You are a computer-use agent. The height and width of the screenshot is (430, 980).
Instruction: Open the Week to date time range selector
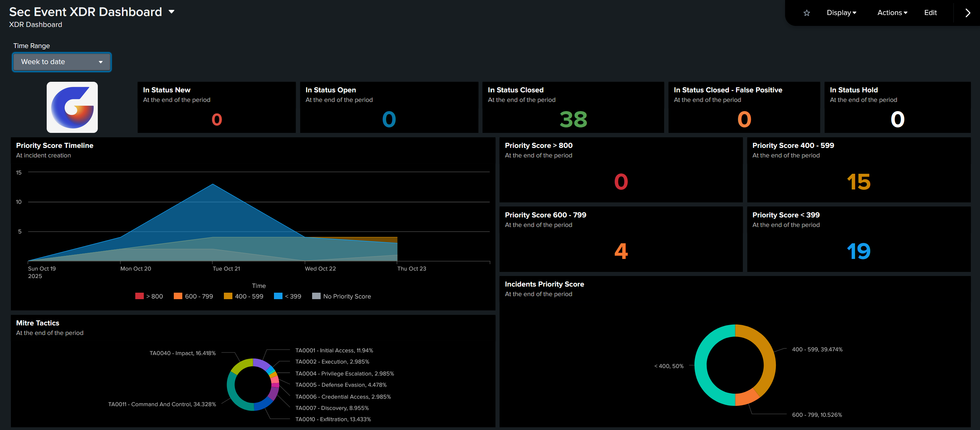62,62
